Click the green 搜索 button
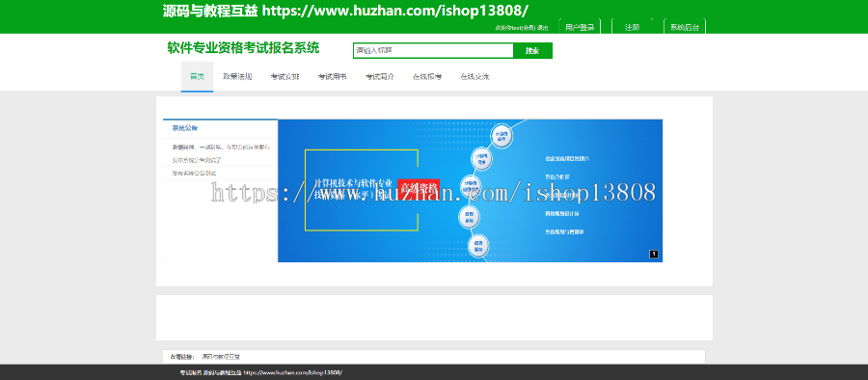This screenshot has height=380, width=868. click(x=532, y=50)
